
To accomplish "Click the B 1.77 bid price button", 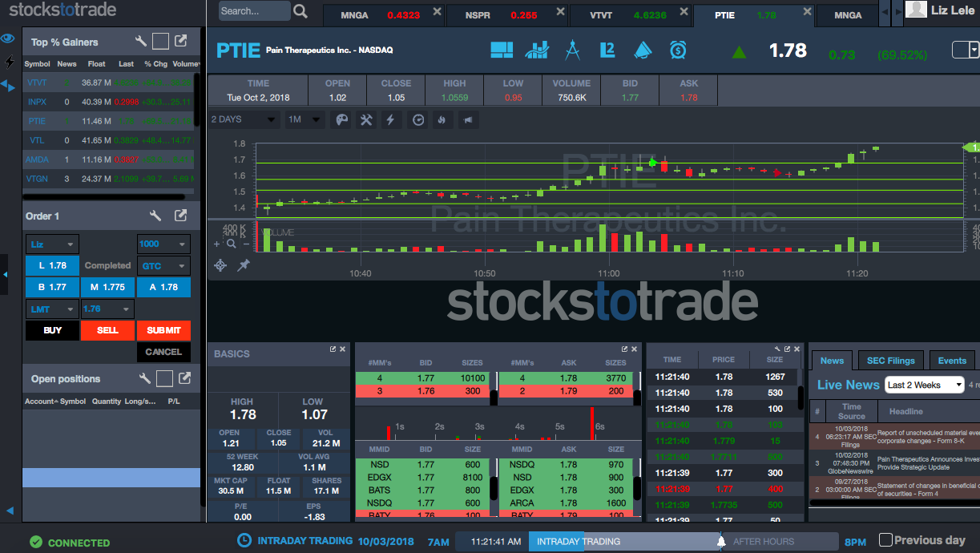I will 53,287.
